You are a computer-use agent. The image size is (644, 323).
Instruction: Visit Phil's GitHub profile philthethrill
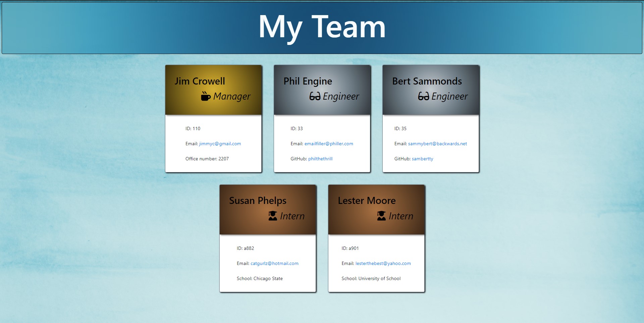(x=320, y=159)
